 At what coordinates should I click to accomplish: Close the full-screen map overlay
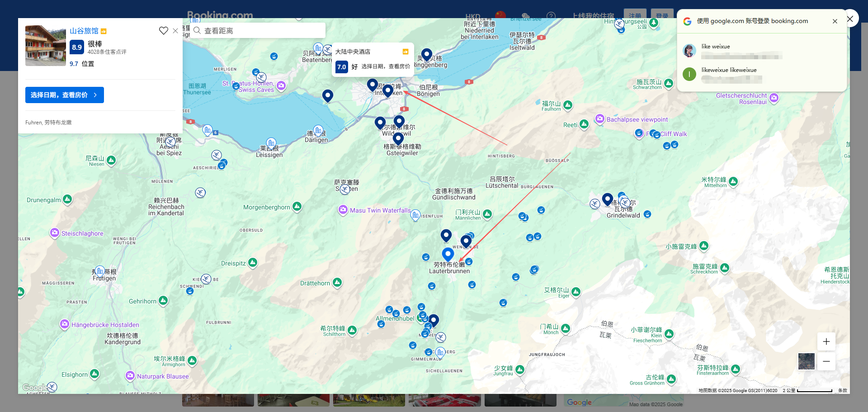point(850,19)
